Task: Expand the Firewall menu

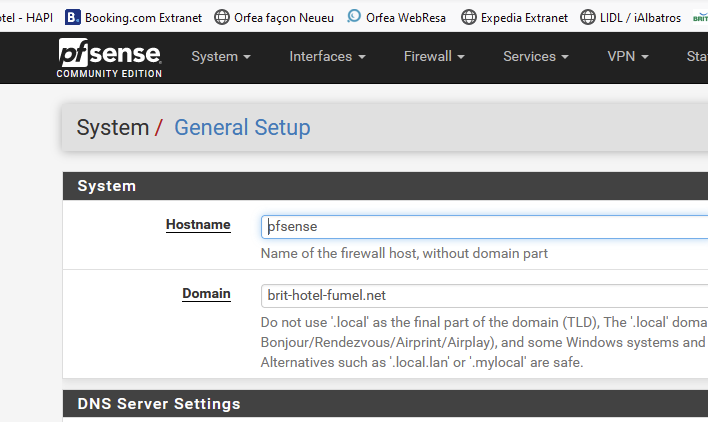Action: pyautogui.click(x=434, y=56)
